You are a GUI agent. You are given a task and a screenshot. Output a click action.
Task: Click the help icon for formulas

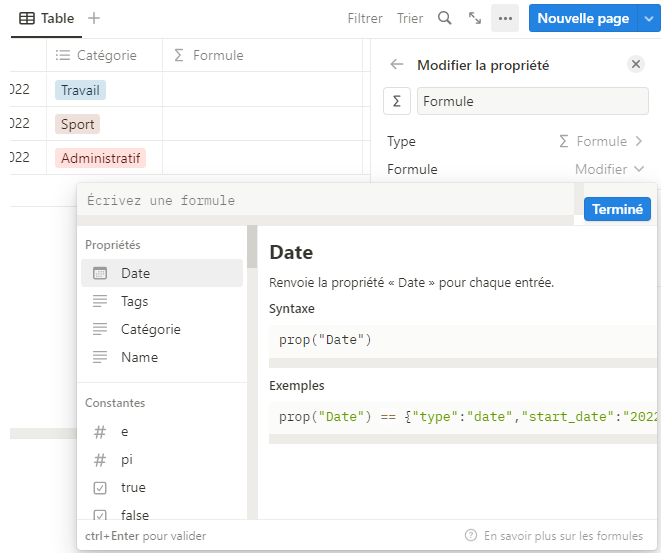pos(470,536)
